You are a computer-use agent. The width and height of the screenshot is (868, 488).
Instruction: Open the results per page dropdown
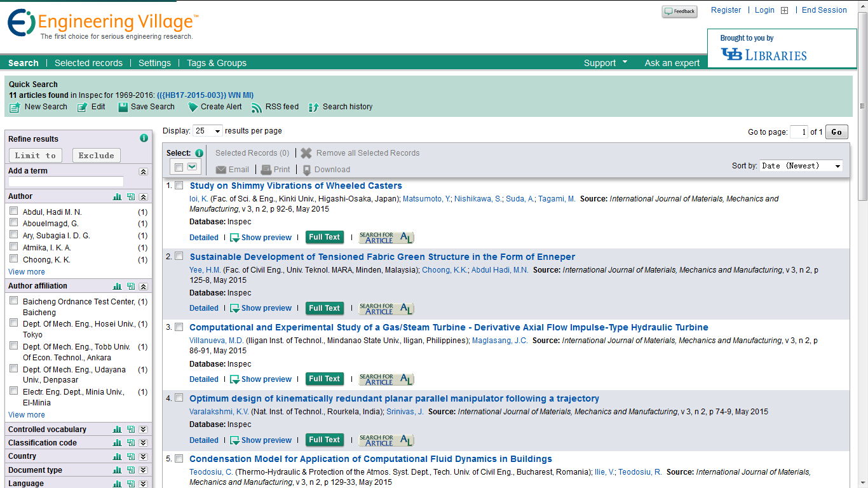pyautogui.click(x=208, y=131)
